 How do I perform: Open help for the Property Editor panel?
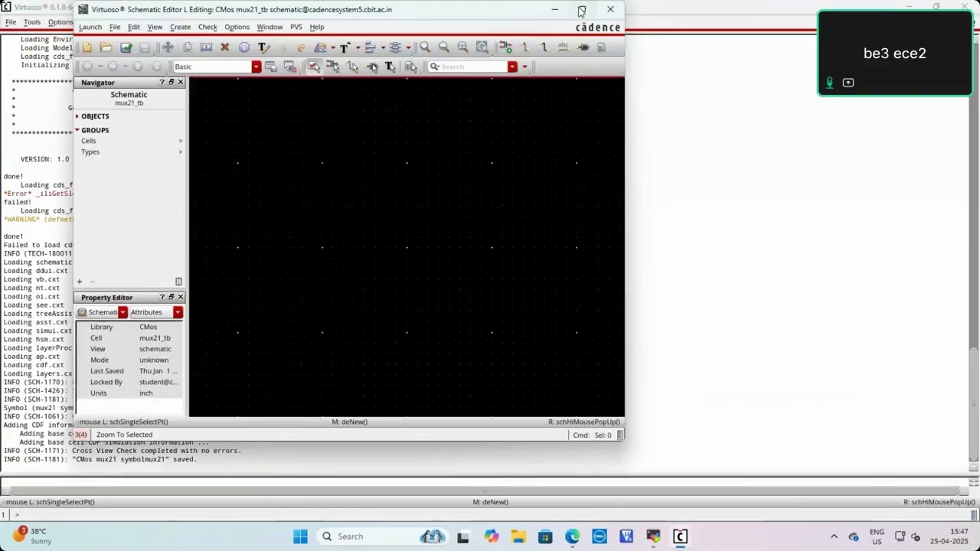(162, 297)
